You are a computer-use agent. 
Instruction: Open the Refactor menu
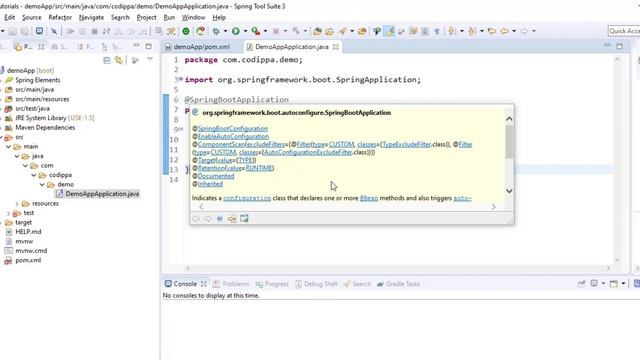[60, 18]
